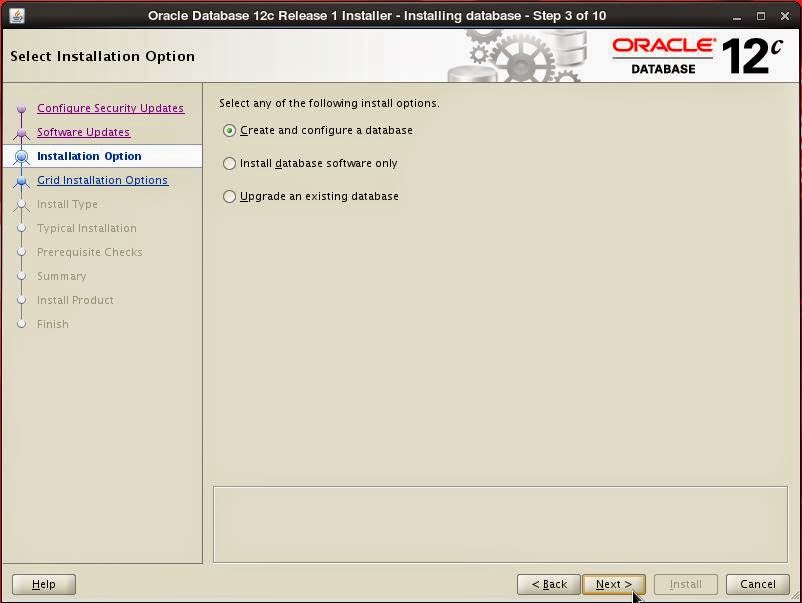Screen dimensions: 802x603
Task: Select Create and configure a database option
Action: point(318,130)
